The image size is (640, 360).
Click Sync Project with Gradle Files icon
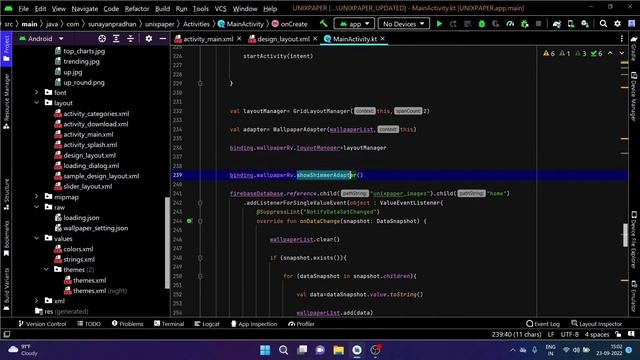click(x=557, y=24)
